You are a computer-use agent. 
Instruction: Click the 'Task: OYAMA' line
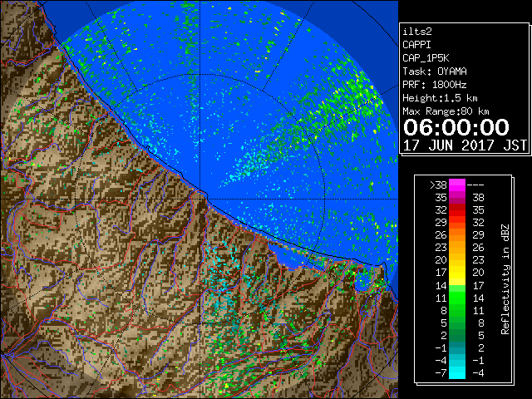click(x=435, y=71)
